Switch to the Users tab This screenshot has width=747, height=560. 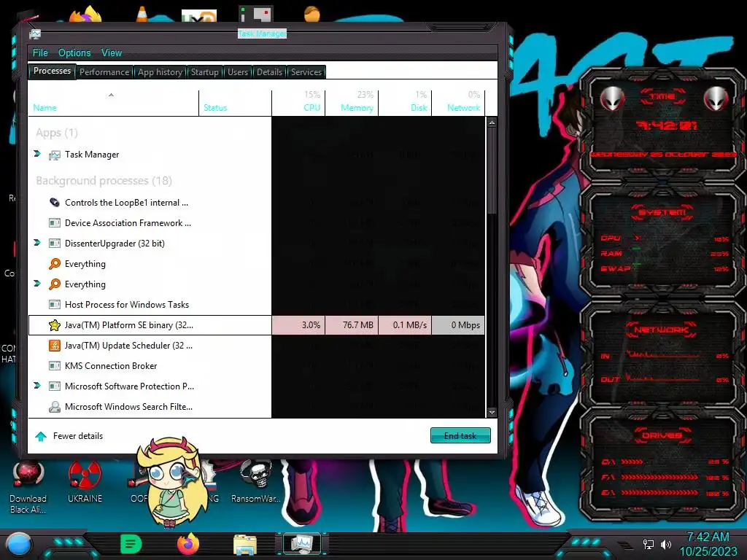point(238,72)
